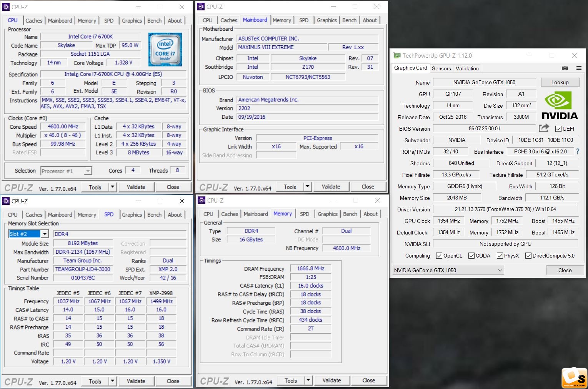Click Validate in the CPU tab window
This screenshot has height=389, width=588.
[136, 187]
